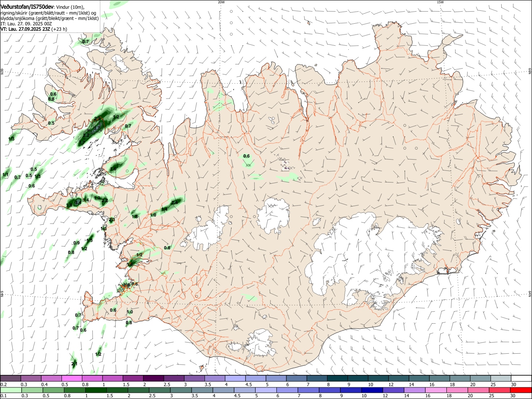This screenshot has height=399, width=532.
Task: Click the title text Veðurstofan/IS750dev
Action: tap(27, 7)
